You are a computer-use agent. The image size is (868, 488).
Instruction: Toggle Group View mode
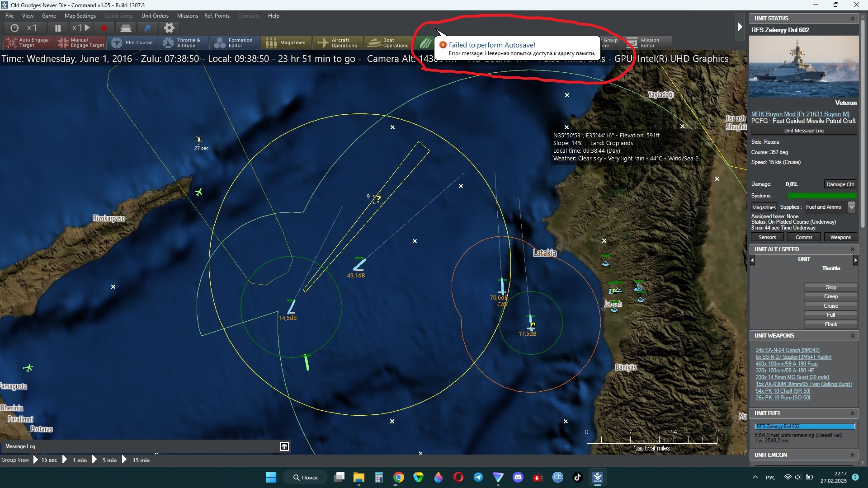point(15,460)
